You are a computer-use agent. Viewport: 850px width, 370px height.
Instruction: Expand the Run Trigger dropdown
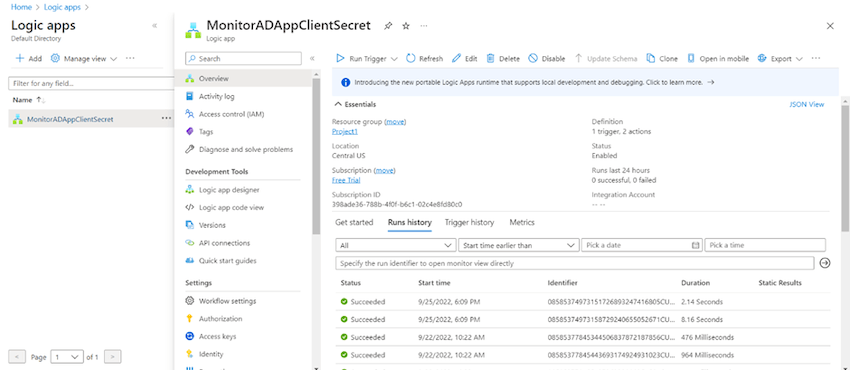click(394, 59)
